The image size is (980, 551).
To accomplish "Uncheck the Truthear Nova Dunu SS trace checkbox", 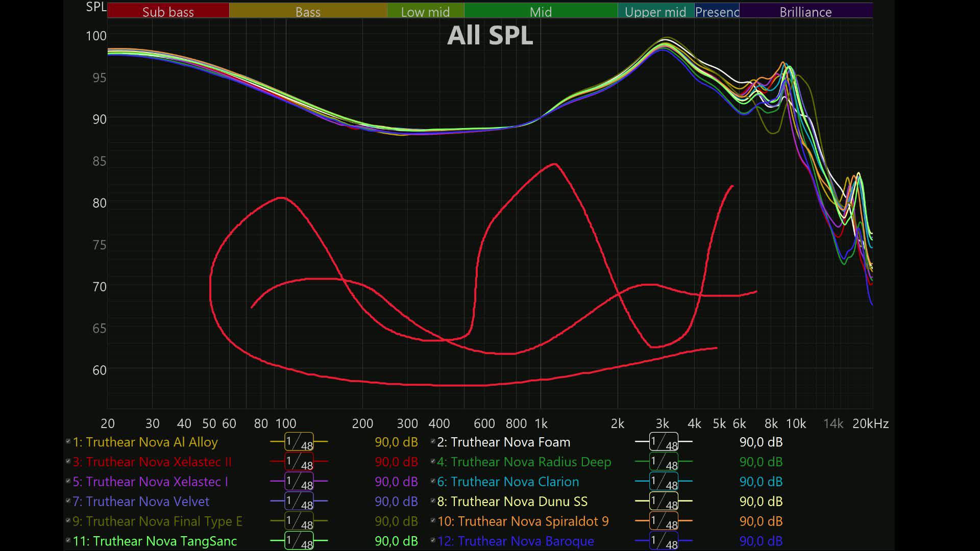I will point(433,500).
